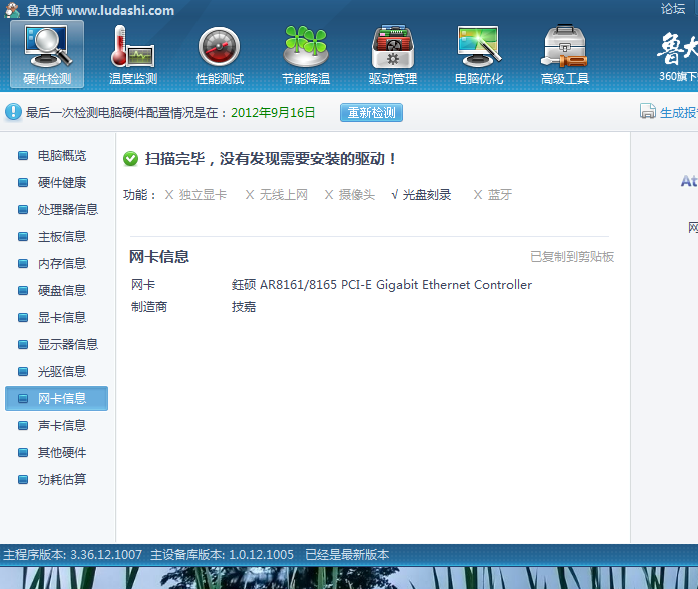698x589 pixels.
Task: Click the 独立显卡 feature label
Action: [x=203, y=195]
